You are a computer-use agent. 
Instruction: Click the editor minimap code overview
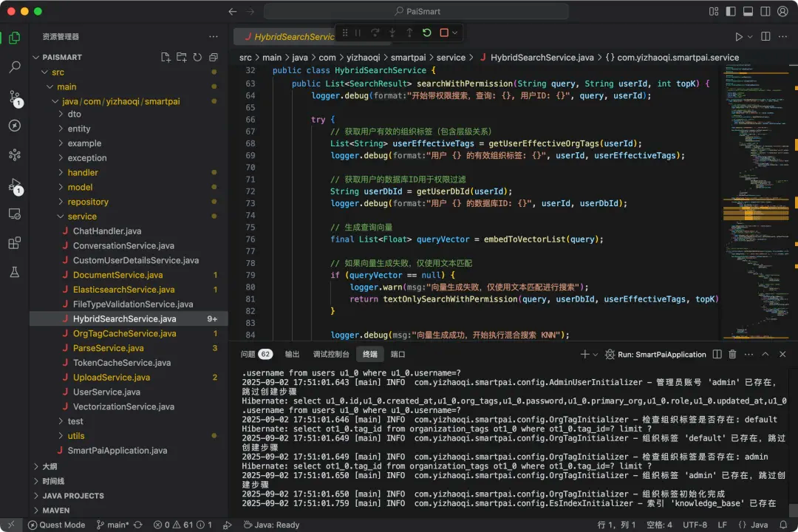(x=754, y=148)
